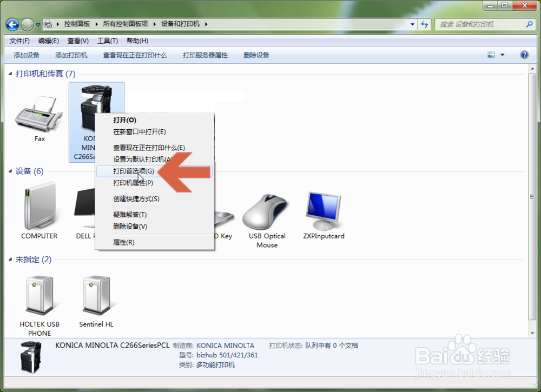Open the help question mark icon
The image size is (541, 392).
tap(524, 55)
